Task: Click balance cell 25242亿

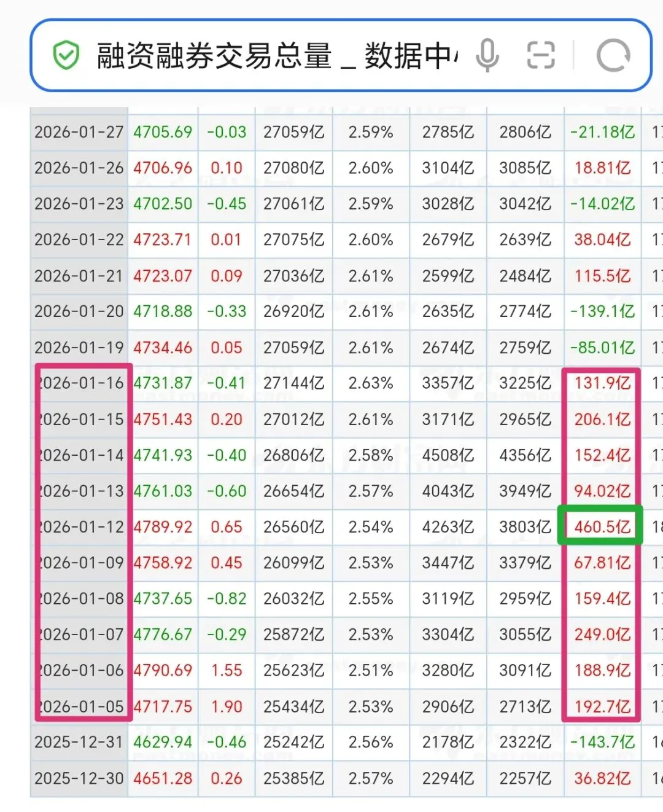Action: (293, 743)
